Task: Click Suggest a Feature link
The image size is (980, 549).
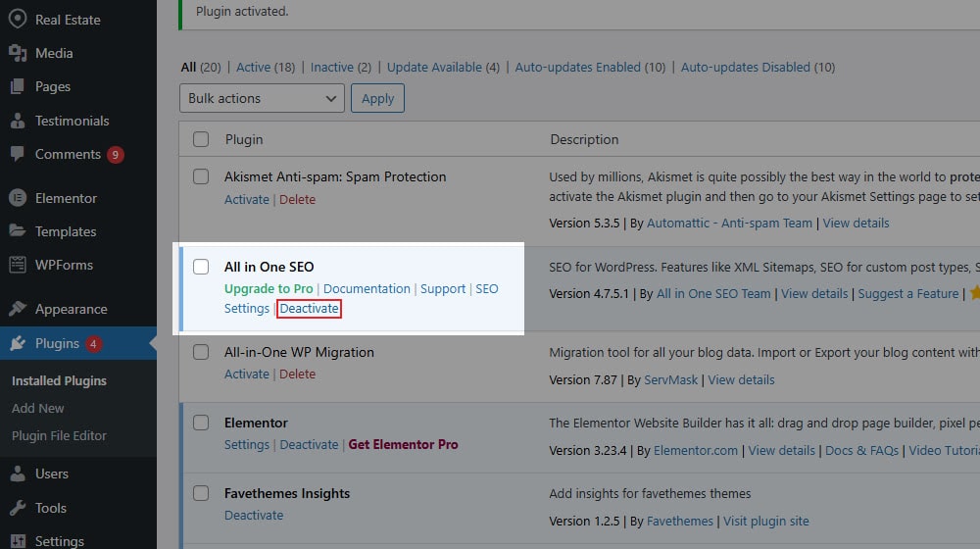Action: click(x=908, y=294)
